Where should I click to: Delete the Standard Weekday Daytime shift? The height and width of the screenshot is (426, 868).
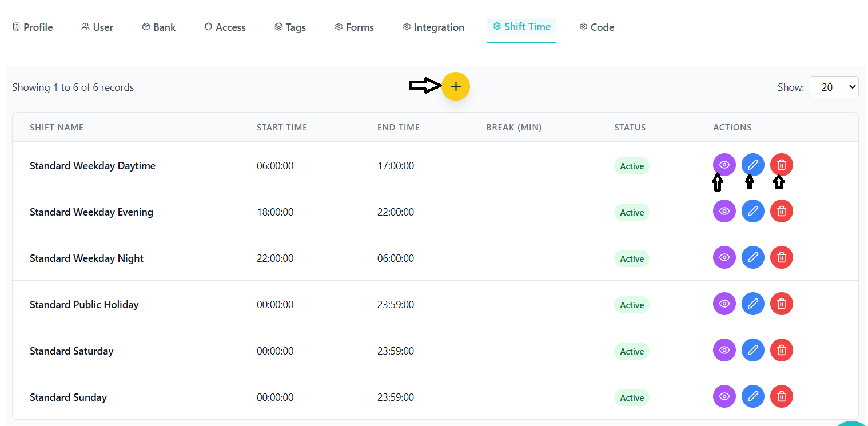pos(781,165)
